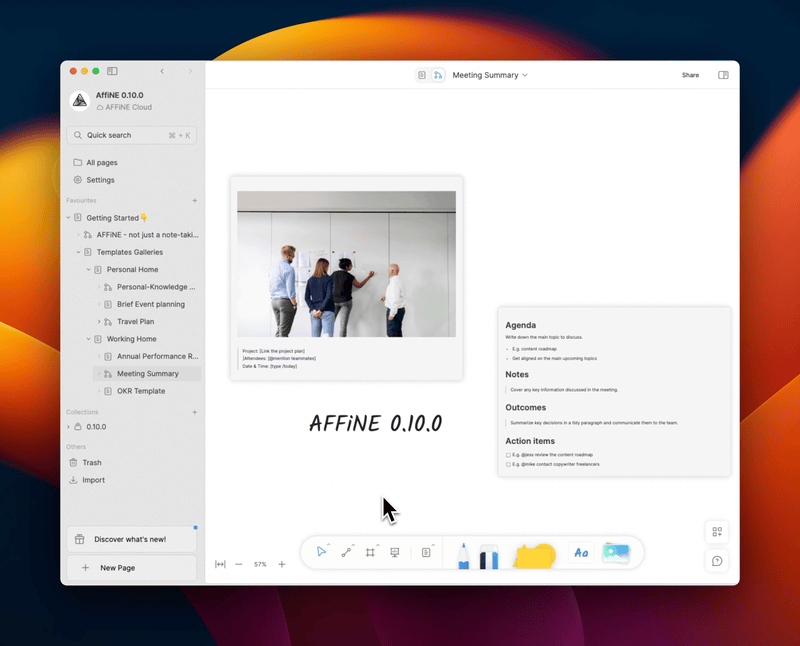This screenshot has height=646, width=800.
Task: Select the connector tool
Action: point(346,552)
